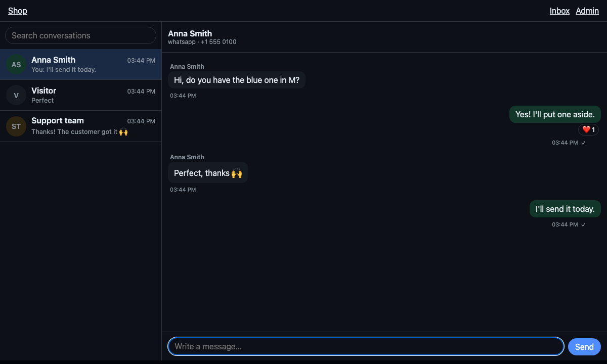Click the 'whatsapp · +1 555 0100' subtitle
The width and height of the screenshot is (607, 364).
pos(202,42)
